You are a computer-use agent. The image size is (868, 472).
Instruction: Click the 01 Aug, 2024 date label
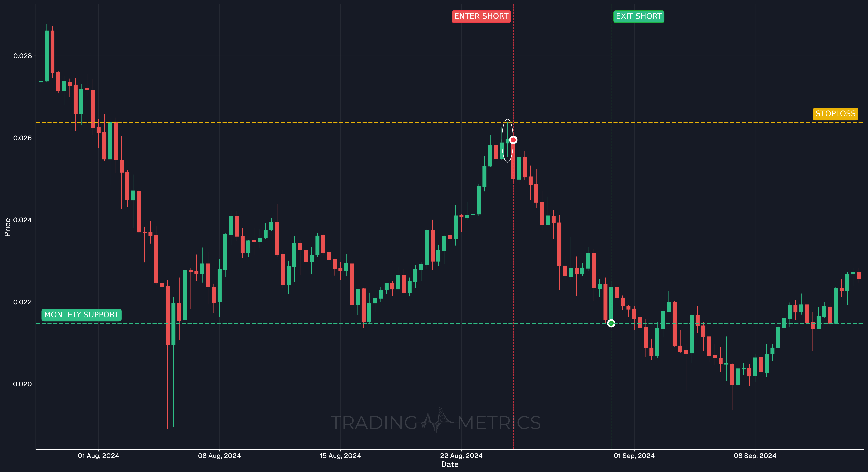98,456
